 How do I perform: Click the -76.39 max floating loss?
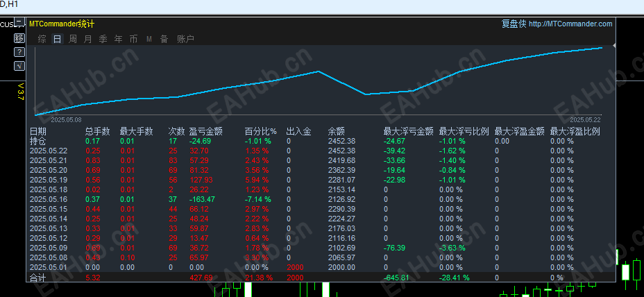(x=394, y=248)
